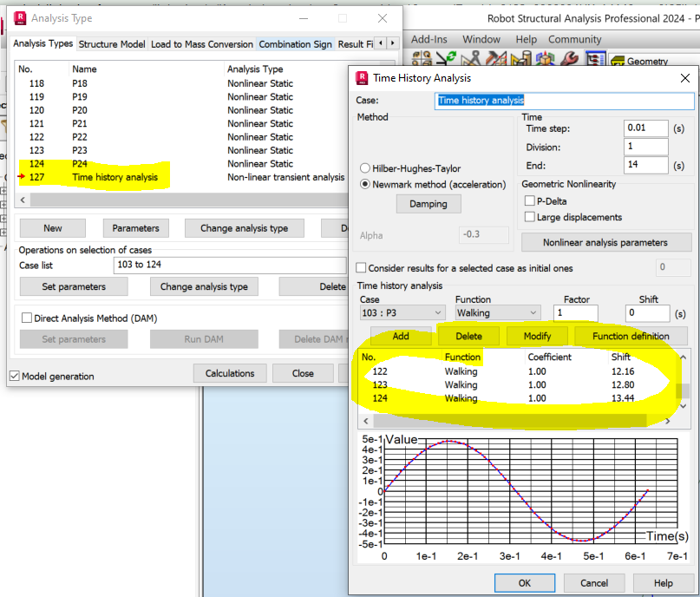
Task: Check 'Consider results for a selected case as initial ones'
Action: pyautogui.click(x=359, y=267)
